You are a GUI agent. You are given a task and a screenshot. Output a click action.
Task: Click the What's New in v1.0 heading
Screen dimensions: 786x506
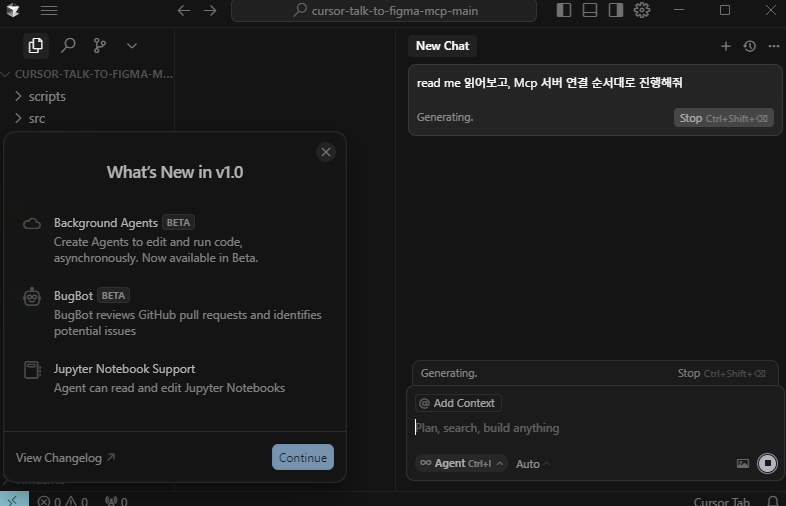click(x=175, y=172)
